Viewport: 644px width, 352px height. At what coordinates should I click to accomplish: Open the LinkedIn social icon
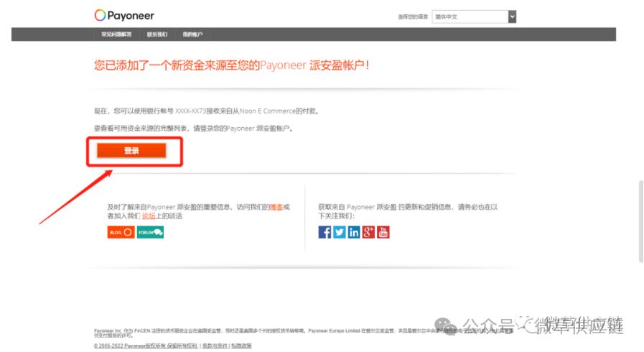pos(354,232)
